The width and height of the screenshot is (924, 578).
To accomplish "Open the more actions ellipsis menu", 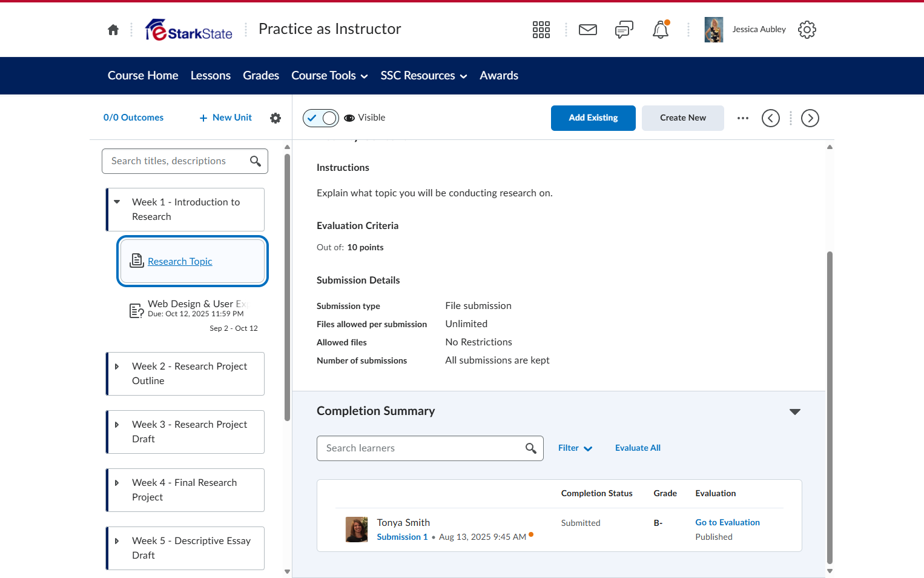I will pyautogui.click(x=743, y=118).
